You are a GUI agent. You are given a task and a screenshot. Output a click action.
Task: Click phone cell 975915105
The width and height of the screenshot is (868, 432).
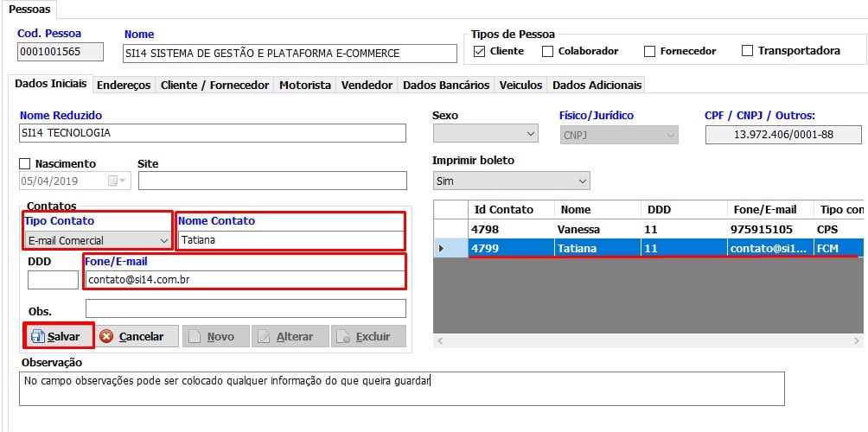pos(769,229)
